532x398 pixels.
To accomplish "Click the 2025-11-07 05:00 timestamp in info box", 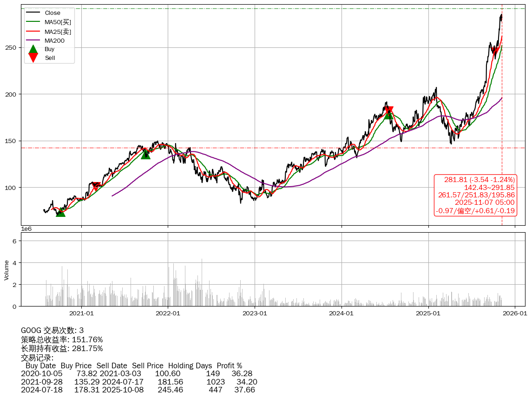I will coord(485,202).
